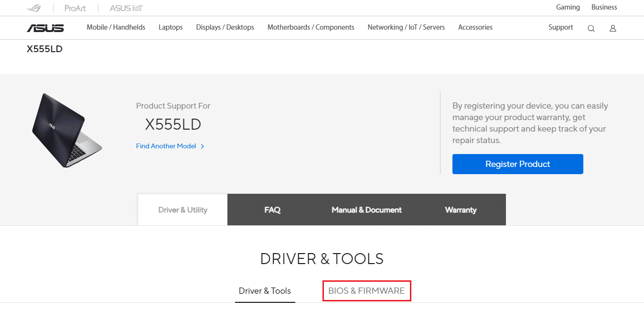This screenshot has width=644, height=310.
Task: Switch to the BIOS & FIRMWARE tab
Action: [366, 291]
